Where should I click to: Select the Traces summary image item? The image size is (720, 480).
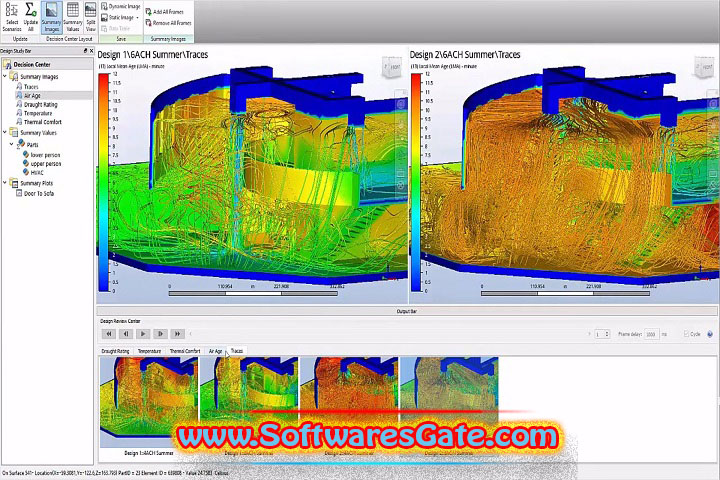(x=28, y=86)
